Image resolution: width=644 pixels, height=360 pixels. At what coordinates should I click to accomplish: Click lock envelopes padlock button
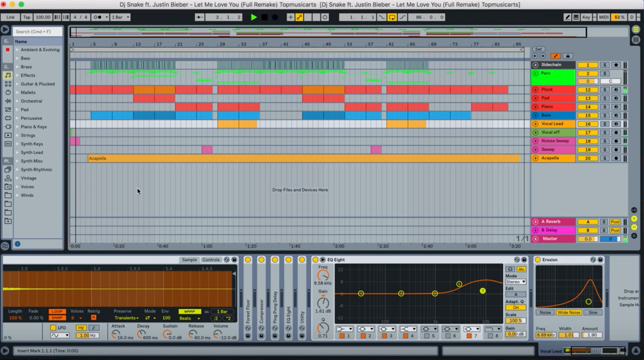tap(568, 56)
